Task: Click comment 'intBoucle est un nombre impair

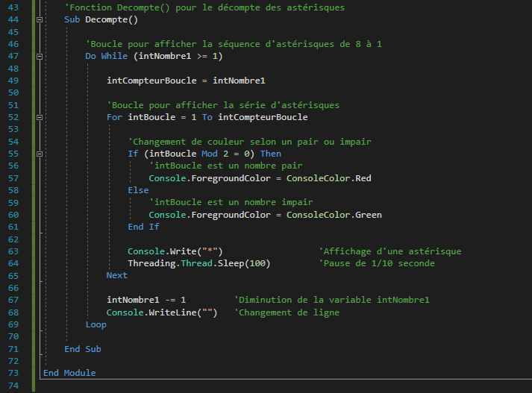Action: click(x=231, y=202)
